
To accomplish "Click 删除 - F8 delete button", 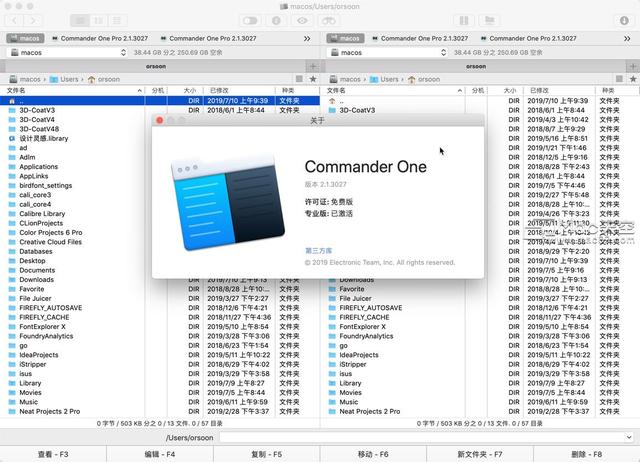I will [587, 454].
